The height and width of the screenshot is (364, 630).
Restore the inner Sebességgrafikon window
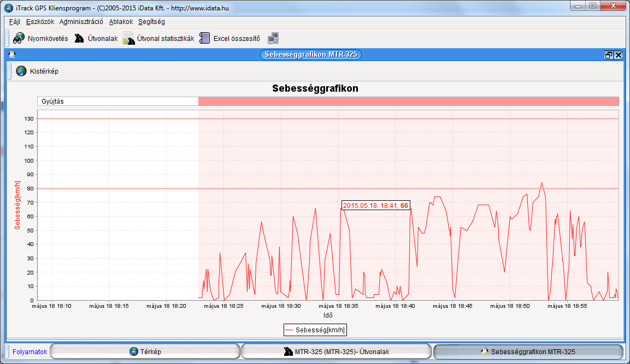click(x=609, y=55)
